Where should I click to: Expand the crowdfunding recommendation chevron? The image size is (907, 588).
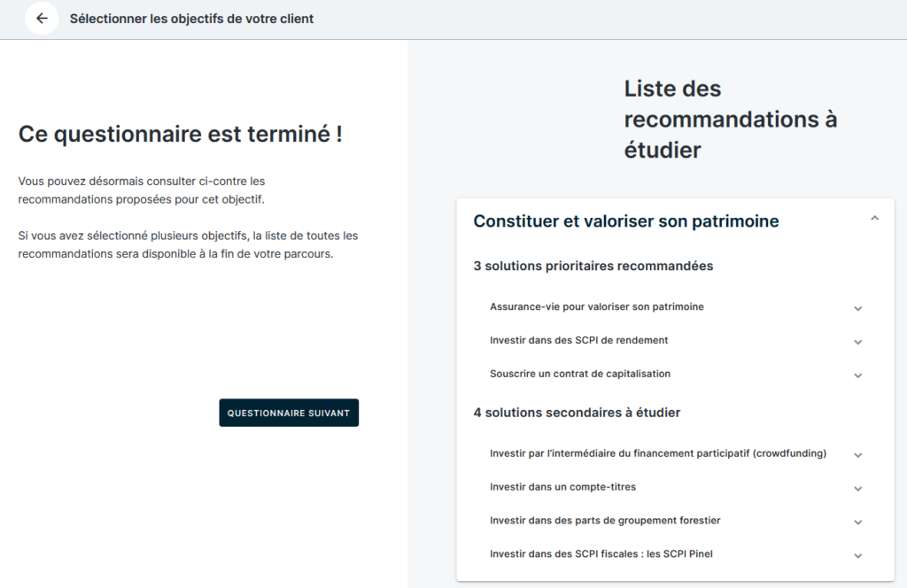[x=857, y=454]
